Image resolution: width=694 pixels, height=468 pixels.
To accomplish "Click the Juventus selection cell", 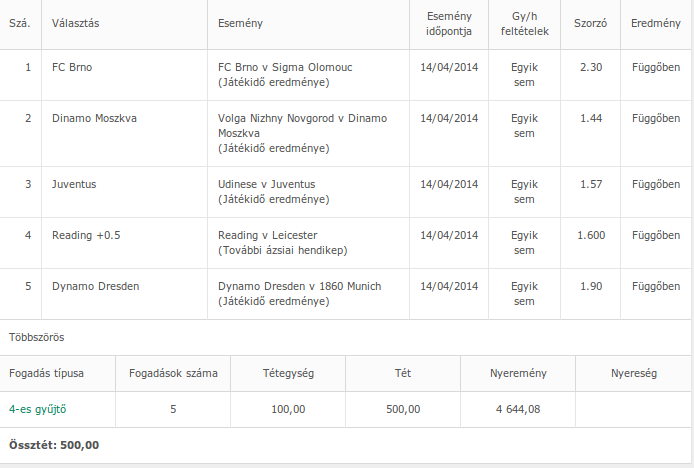I will click(74, 184).
